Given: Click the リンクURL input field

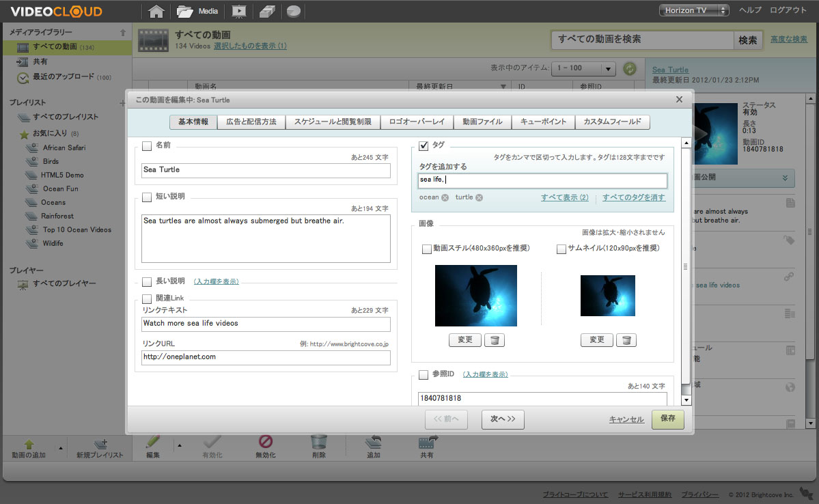Looking at the screenshot, I should pyautogui.click(x=266, y=357).
